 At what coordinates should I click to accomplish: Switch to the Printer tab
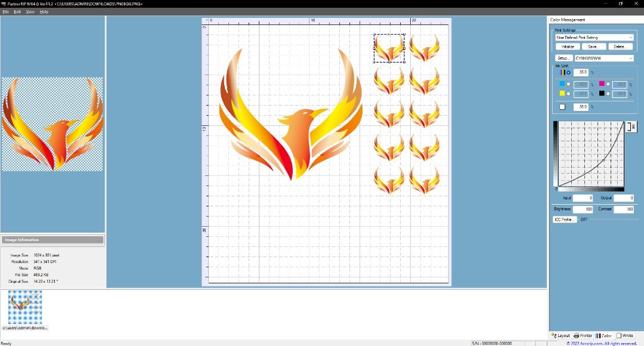583,336
